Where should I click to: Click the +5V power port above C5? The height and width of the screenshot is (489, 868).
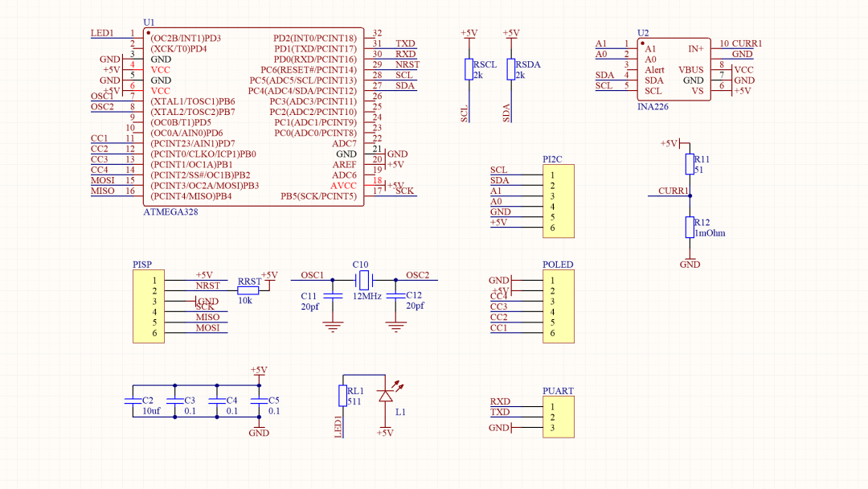[x=259, y=371]
